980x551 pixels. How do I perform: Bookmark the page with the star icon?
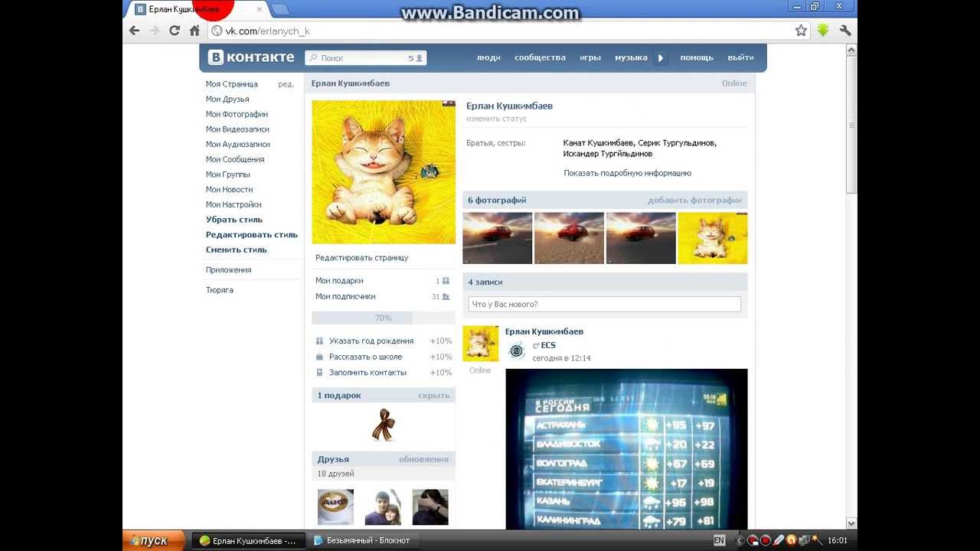[801, 31]
